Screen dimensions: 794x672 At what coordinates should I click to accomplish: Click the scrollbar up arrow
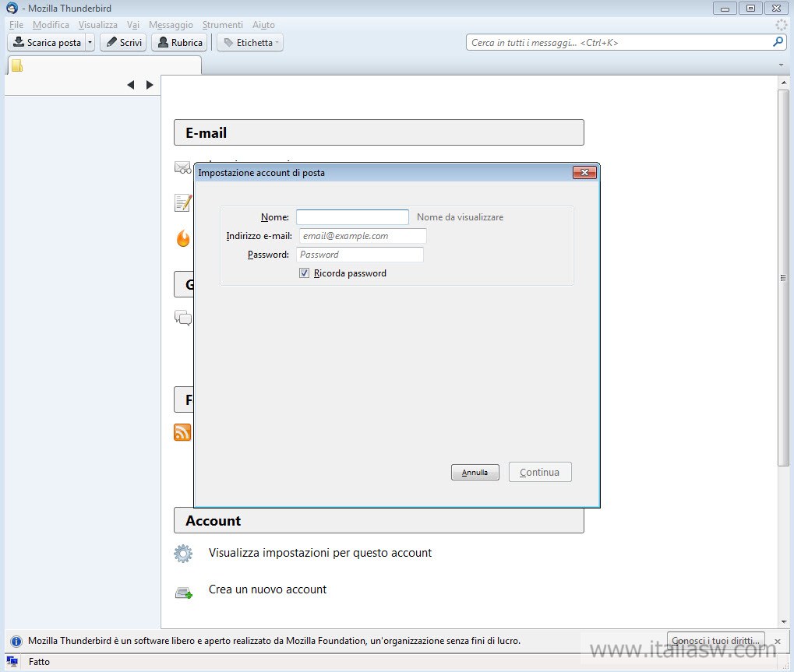(x=783, y=83)
